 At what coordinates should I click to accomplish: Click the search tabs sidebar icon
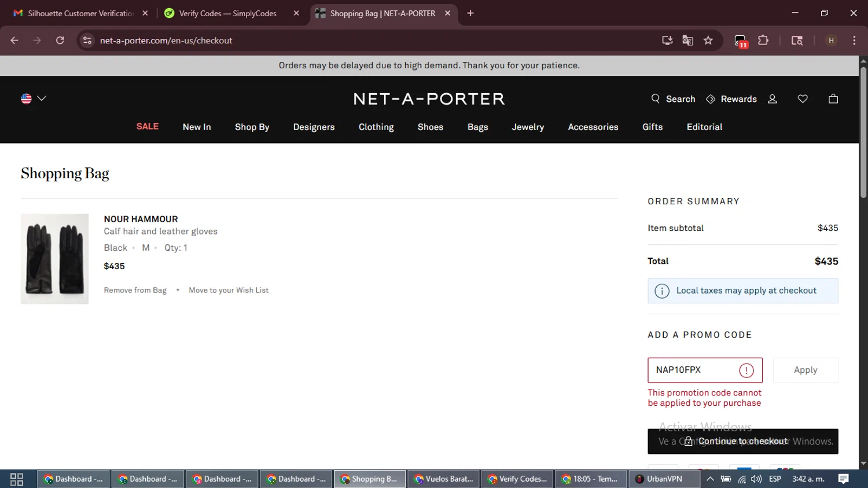point(797,41)
